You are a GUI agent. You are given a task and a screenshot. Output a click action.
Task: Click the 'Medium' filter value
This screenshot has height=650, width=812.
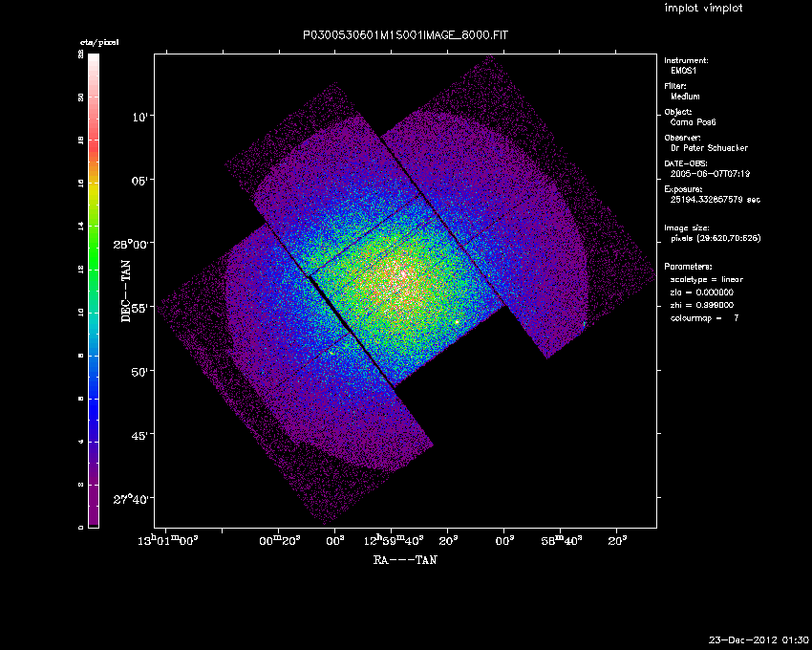point(685,97)
